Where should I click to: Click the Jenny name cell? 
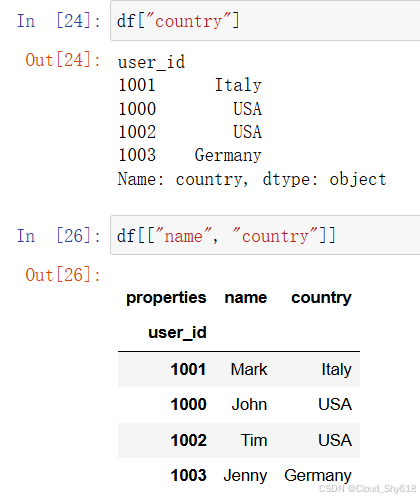(245, 476)
